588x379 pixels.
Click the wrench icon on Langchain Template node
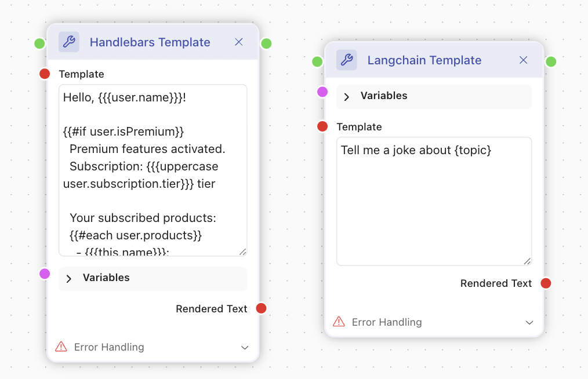pyautogui.click(x=346, y=60)
